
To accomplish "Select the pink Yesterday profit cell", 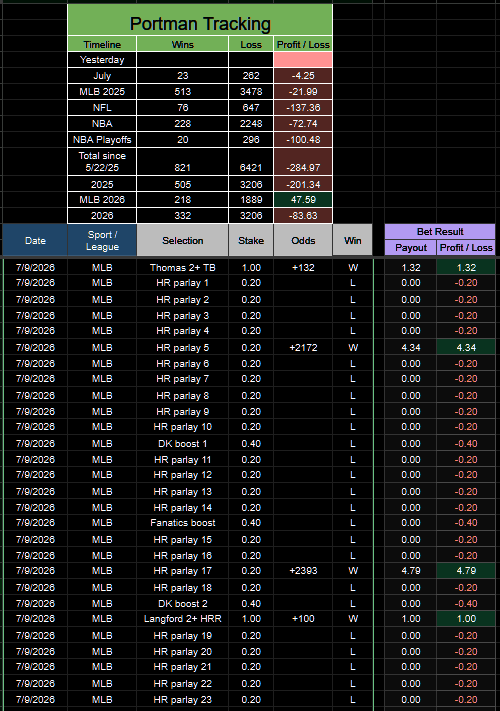I will (x=303, y=60).
